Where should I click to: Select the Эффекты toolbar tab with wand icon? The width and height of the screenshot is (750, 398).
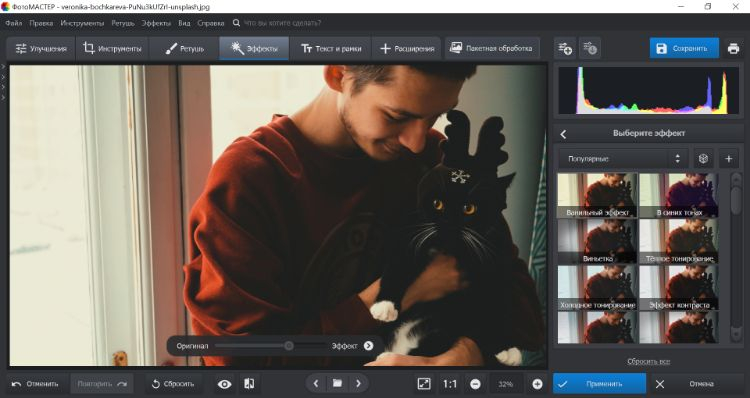tap(254, 48)
